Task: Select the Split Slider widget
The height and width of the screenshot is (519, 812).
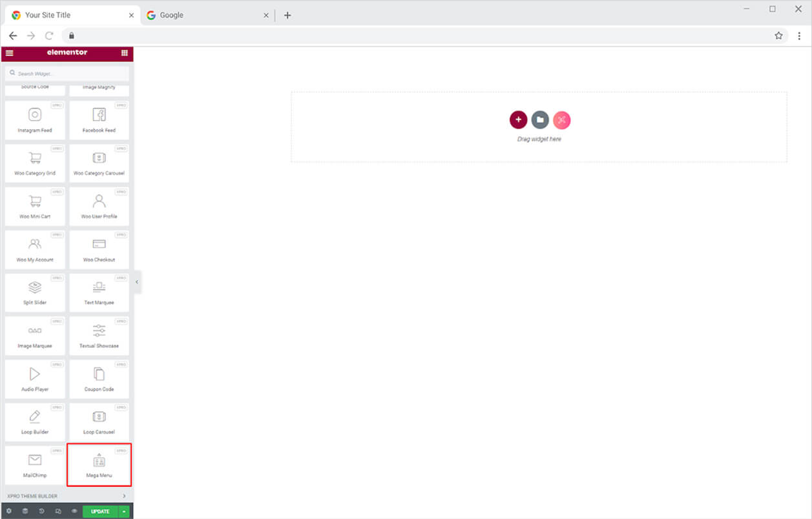Action: click(x=35, y=292)
